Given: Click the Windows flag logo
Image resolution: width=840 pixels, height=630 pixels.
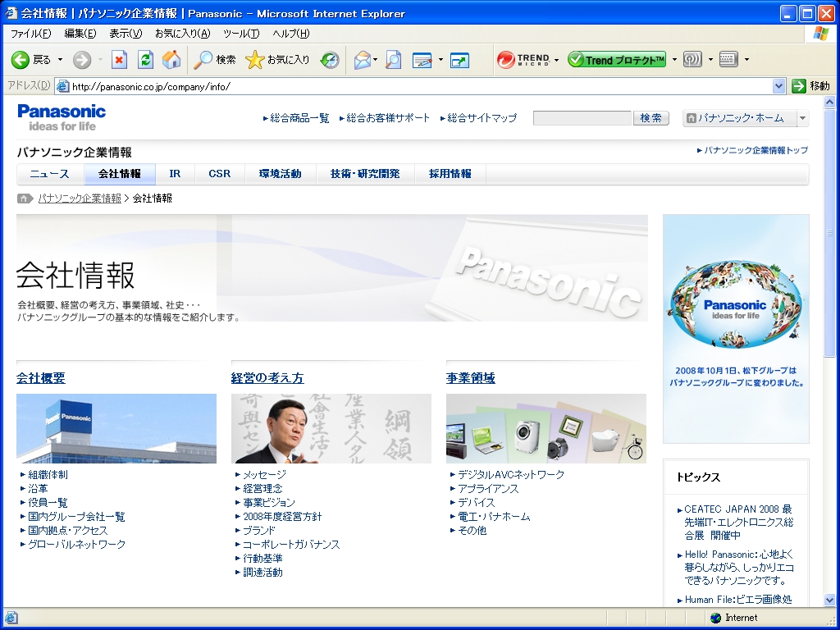Looking at the screenshot, I should click(820, 34).
